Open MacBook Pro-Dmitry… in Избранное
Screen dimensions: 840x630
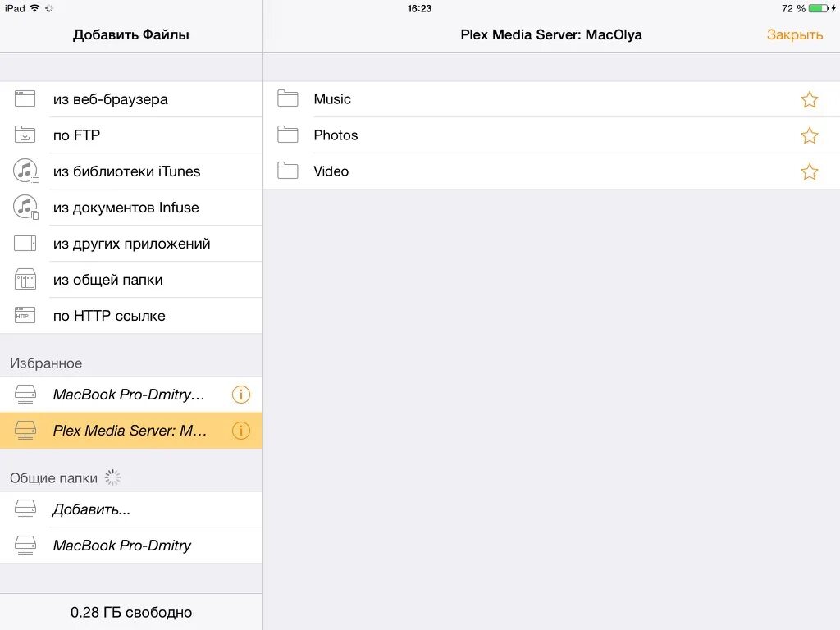coord(131,395)
